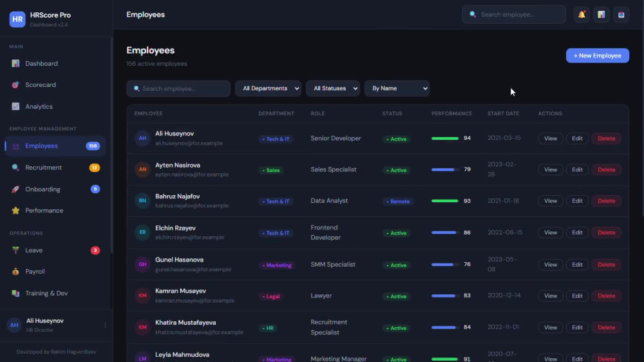644x362 pixels.
Task: Click Bahruz Najafov's BN avatar
Action: [142, 201]
